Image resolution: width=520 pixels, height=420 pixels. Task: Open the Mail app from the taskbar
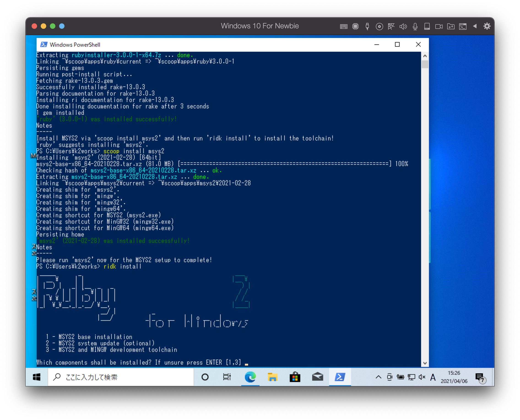(318, 377)
